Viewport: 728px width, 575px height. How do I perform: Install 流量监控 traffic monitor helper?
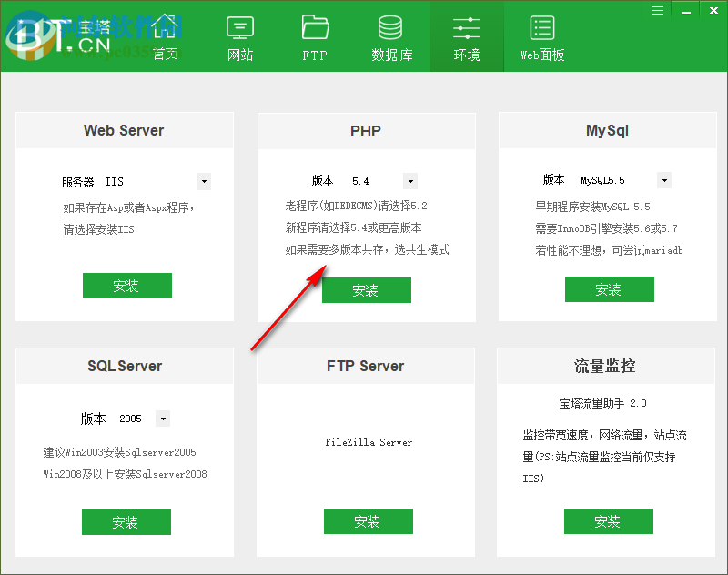tap(608, 521)
